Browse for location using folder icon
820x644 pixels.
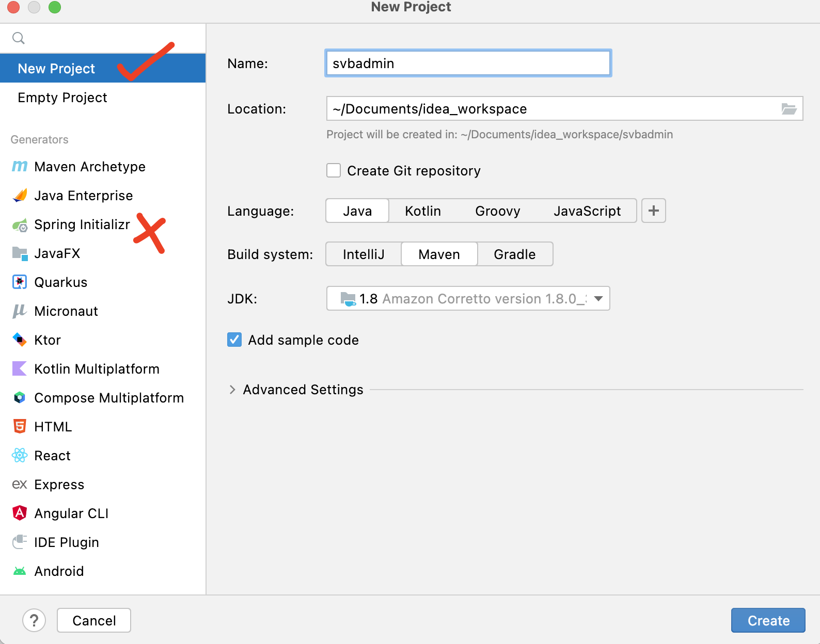789,109
